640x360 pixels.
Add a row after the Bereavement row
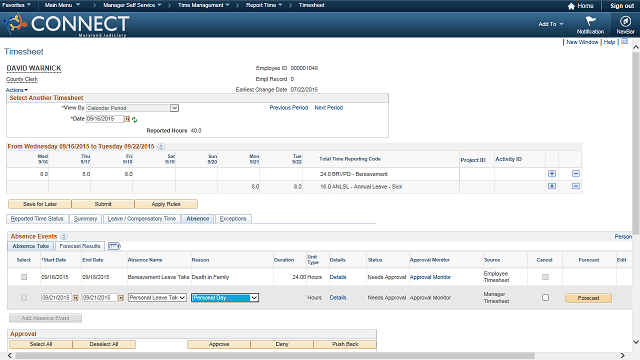(x=552, y=173)
